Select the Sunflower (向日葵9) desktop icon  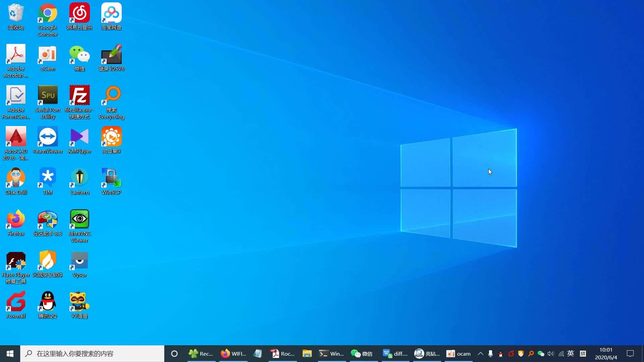click(111, 140)
